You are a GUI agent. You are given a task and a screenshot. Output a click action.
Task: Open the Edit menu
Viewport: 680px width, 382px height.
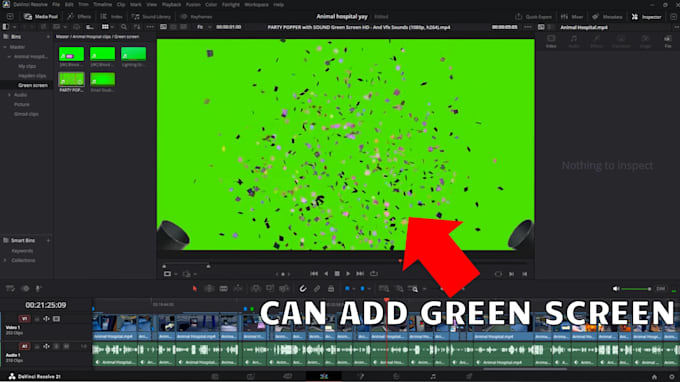click(x=69, y=4)
